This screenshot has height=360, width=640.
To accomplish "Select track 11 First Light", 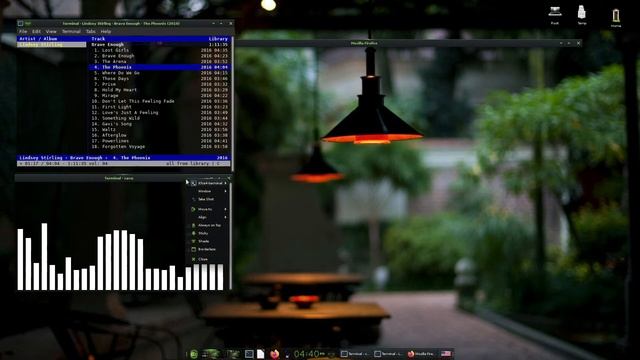I will [160, 107].
